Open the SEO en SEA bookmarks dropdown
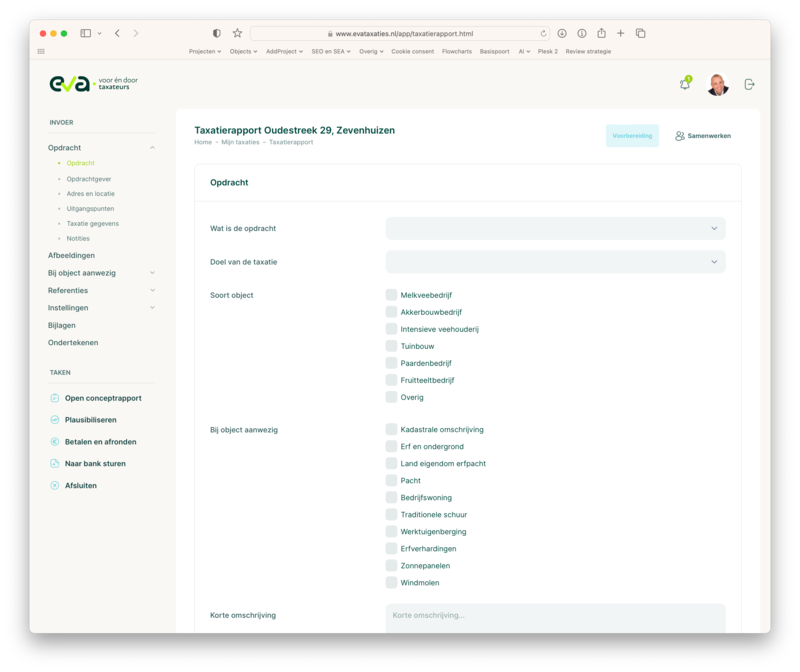Image resolution: width=800 pixels, height=672 pixels. (x=331, y=52)
